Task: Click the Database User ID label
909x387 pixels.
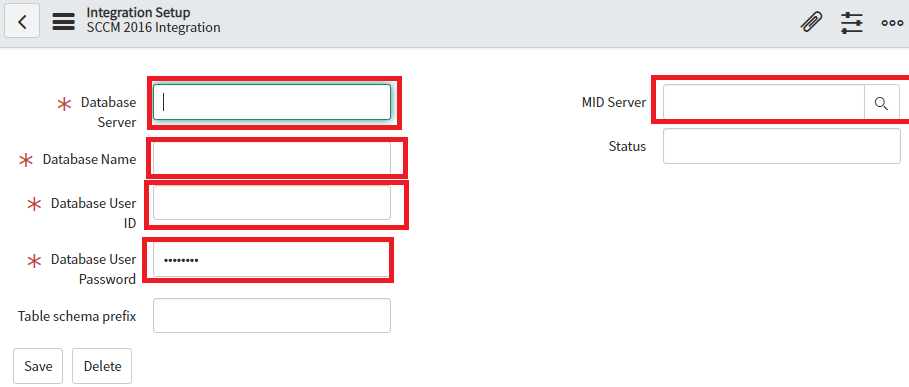Action: (x=94, y=214)
